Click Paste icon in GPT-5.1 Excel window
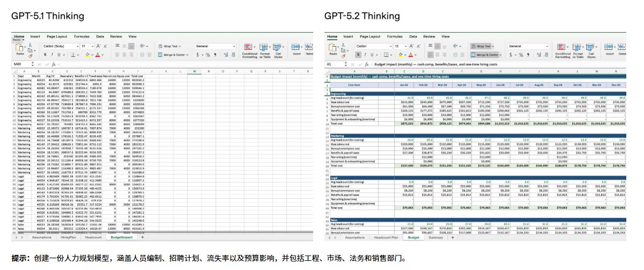Viewport: 644px width, 270px height. [19, 47]
